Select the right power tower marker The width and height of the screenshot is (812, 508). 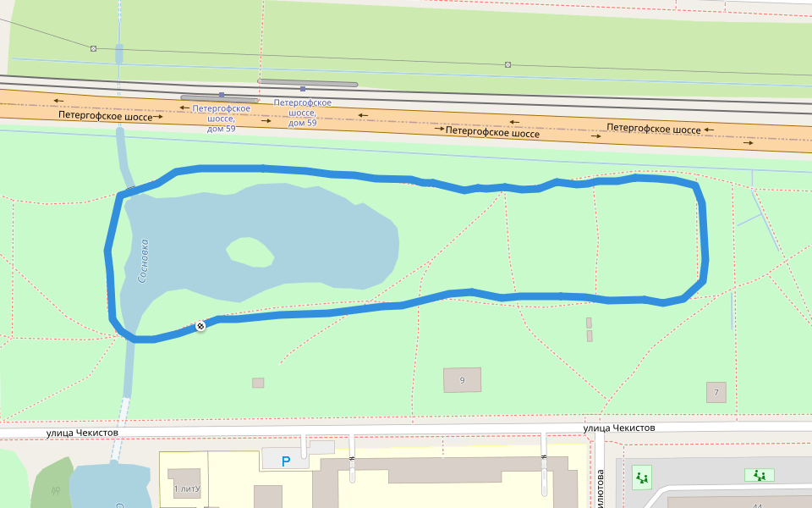[x=507, y=64]
